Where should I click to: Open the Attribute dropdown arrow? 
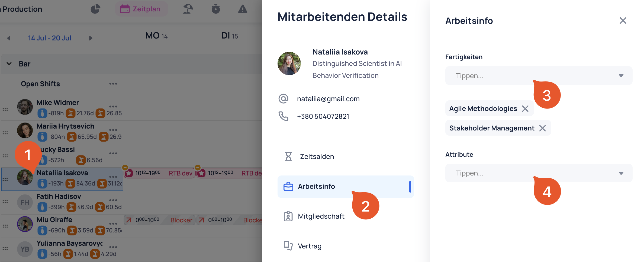pos(621,173)
